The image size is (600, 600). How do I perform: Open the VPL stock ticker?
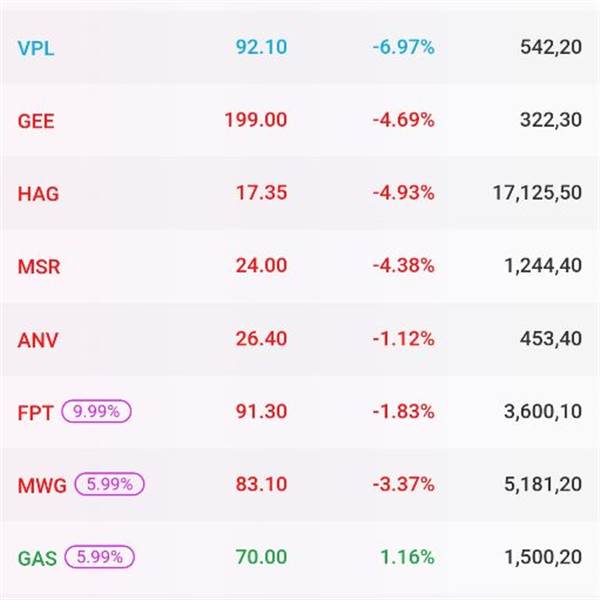pyautogui.click(x=36, y=48)
